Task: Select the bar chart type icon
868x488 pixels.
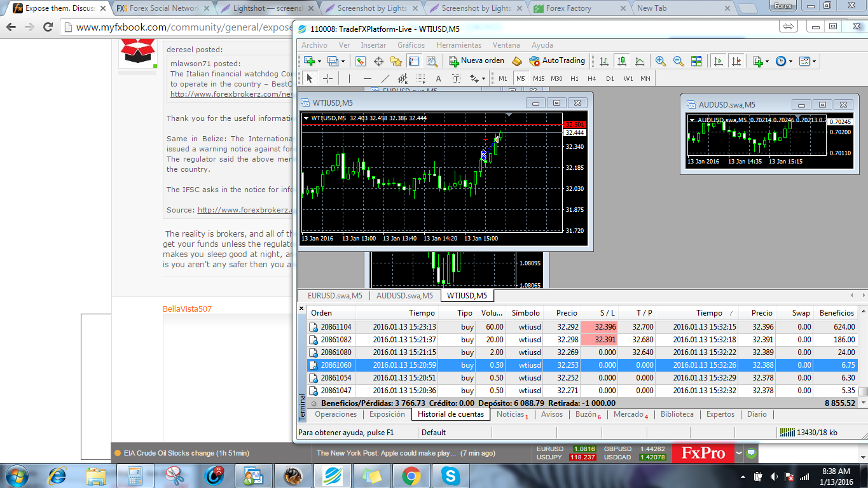Action: pyautogui.click(x=604, y=61)
